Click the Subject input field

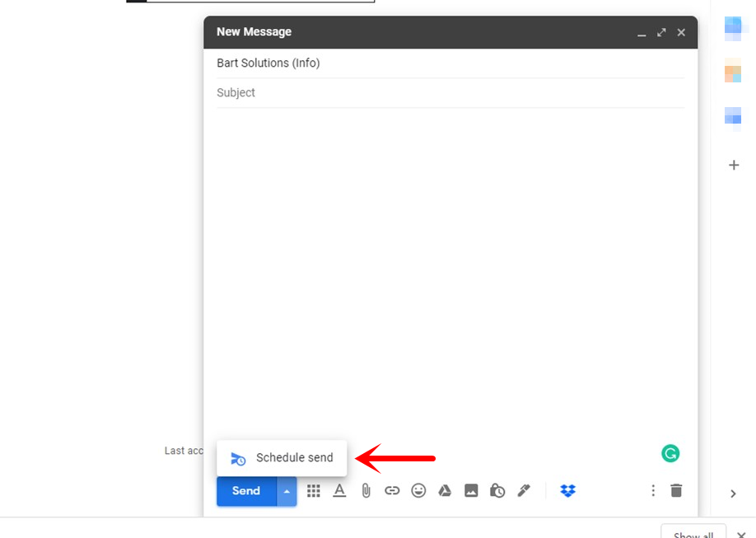point(450,92)
